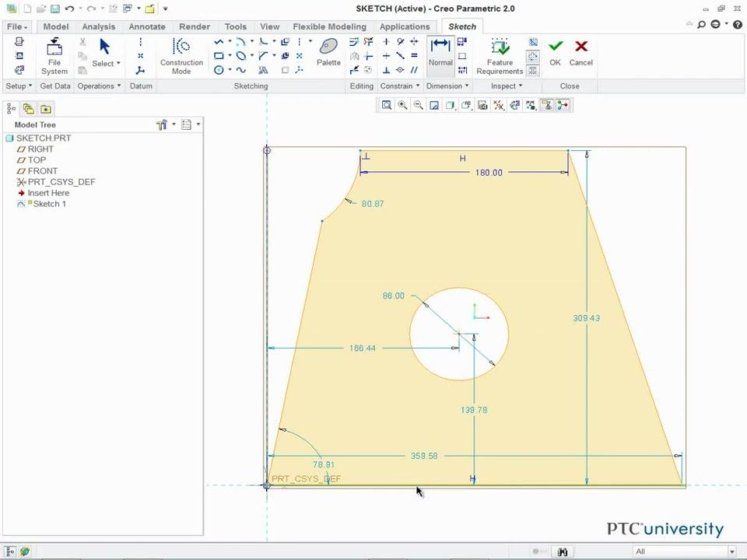The width and height of the screenshot is (747, 560).
Task: Expand the Dimension group dropdown
Action: coord(447,86)
